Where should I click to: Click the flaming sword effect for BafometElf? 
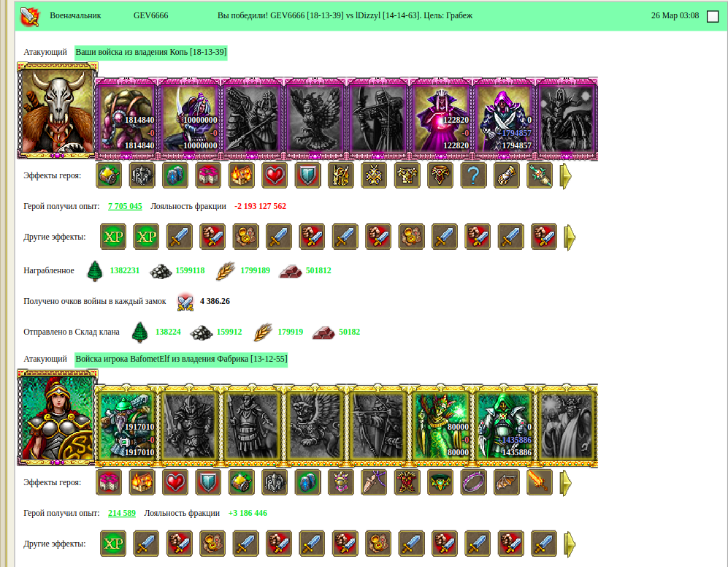click(540, 482)
